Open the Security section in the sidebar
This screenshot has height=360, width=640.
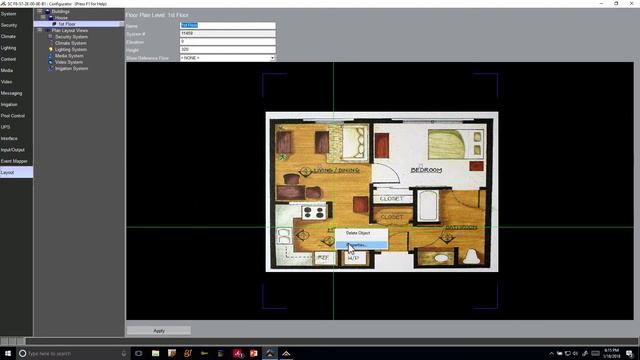pyautogui.click(x=16, y=25)
